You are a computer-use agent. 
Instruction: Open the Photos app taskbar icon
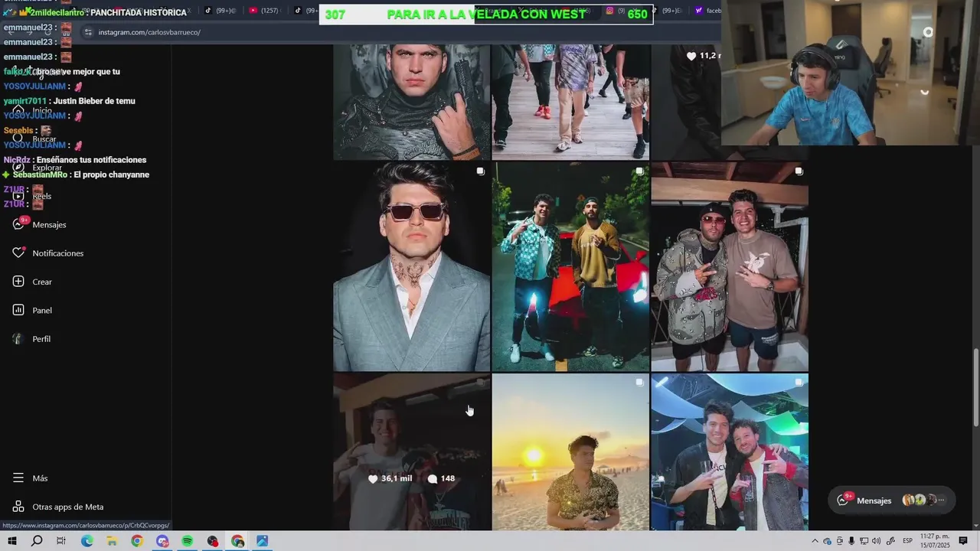[263, 541]
